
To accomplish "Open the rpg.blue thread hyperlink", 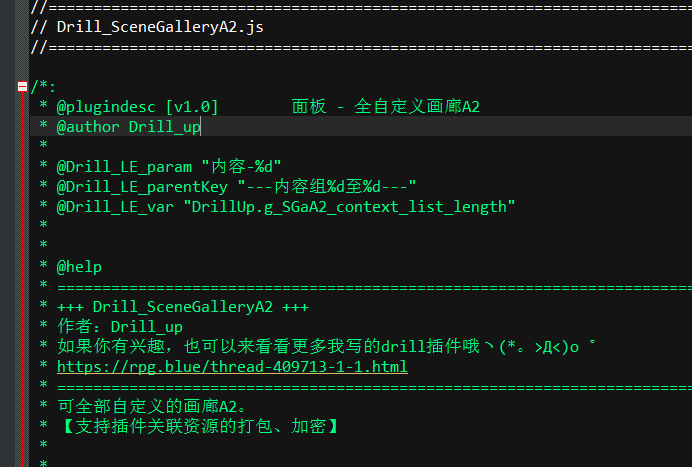I will tap(232, 367).
